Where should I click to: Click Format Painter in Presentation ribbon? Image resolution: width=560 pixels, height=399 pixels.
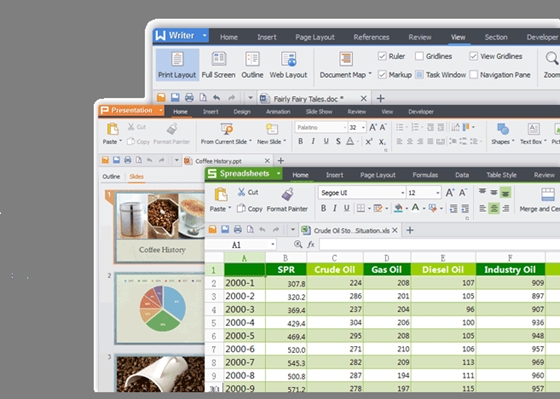click(172, 134)
